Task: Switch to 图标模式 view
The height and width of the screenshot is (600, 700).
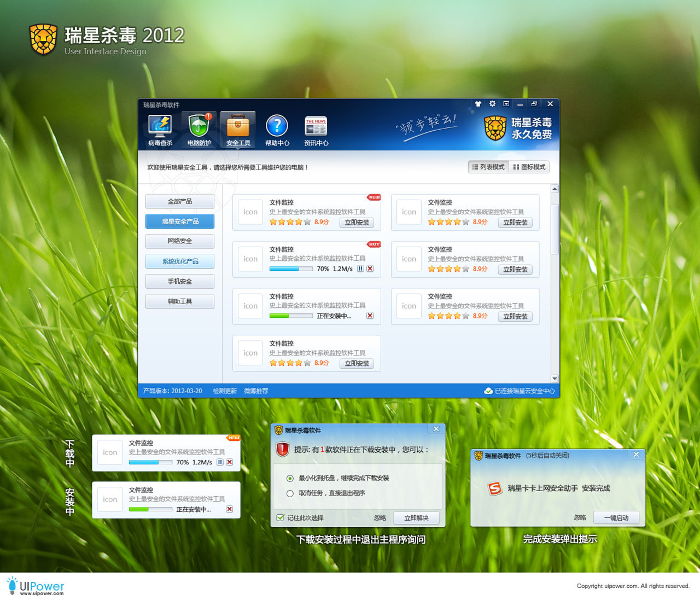Action: 529,167
